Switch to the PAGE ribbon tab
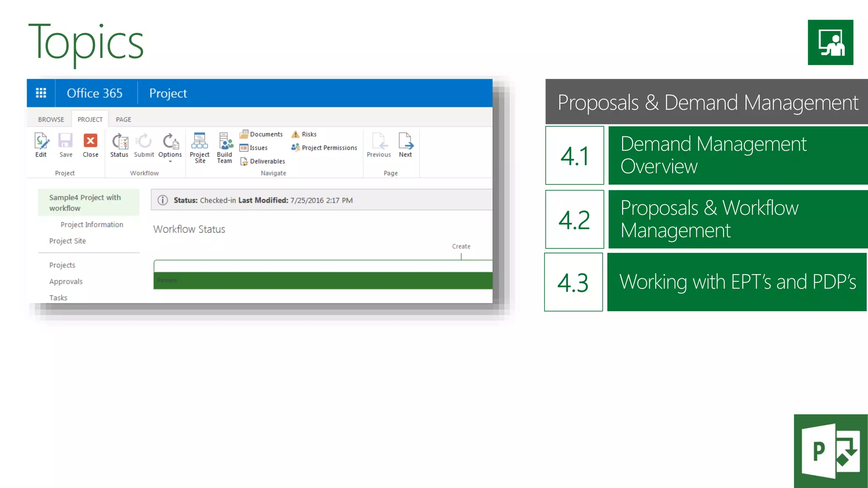868x488 pixels. pos(123,119)
